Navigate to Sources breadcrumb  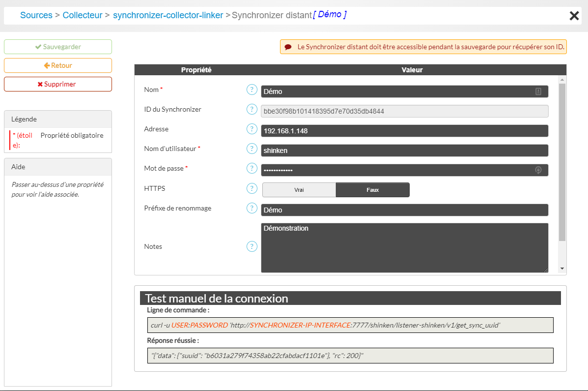tap(36, 15)
